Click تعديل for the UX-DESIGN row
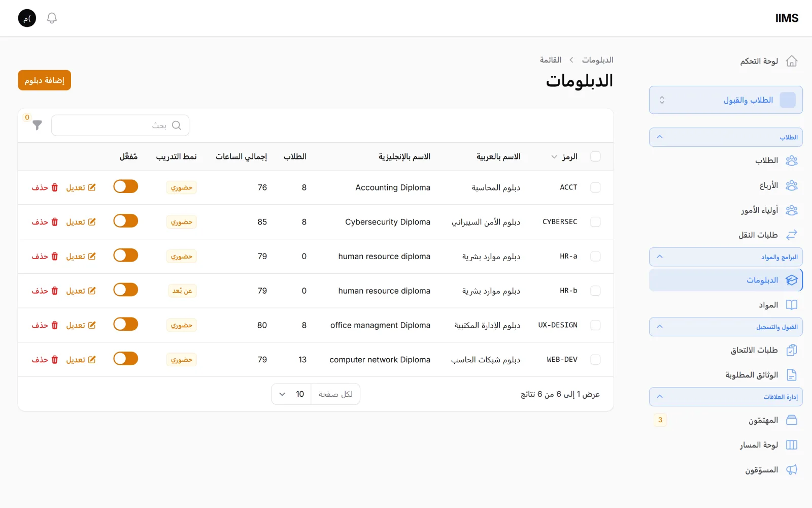The width and height of the screenshot is (812, 508). 81,325
